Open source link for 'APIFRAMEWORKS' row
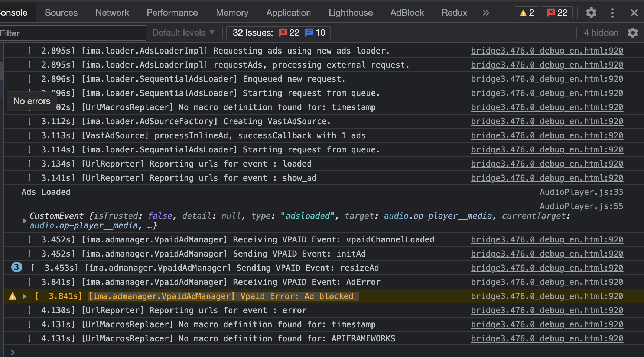 547,338
